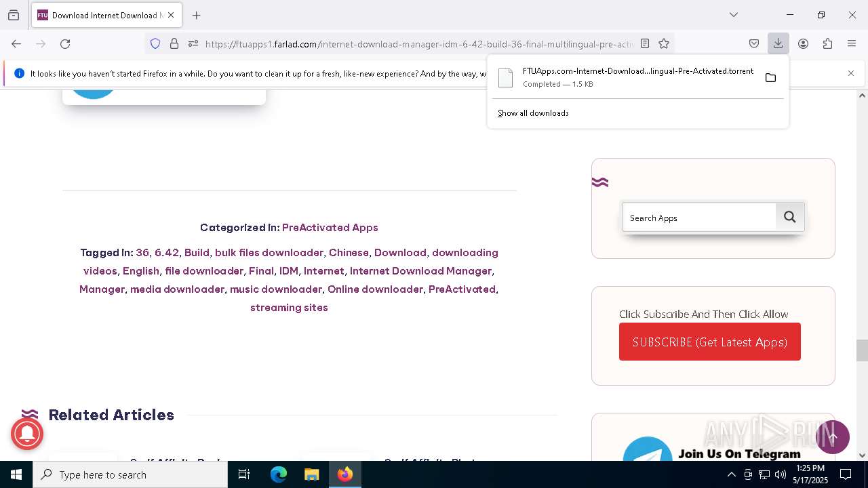Click the Firefox taskbar icon
The height and width of the screenshot is (488, 868).
pyautogui.click(x=345, y=474)
